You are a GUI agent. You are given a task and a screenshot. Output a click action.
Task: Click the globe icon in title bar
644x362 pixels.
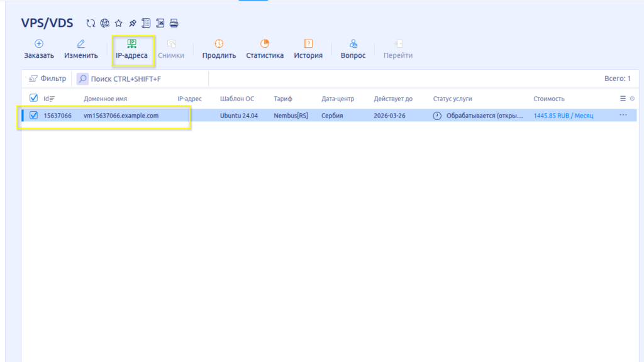click(105, 24)
